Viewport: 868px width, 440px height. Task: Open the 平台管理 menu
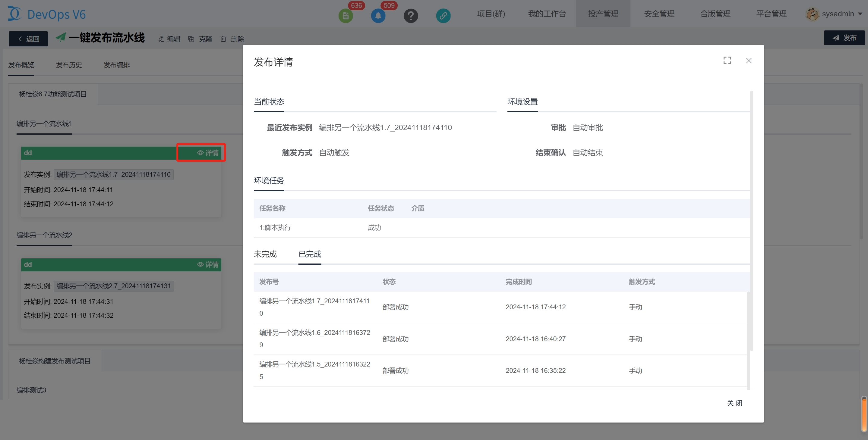point(771,14)
